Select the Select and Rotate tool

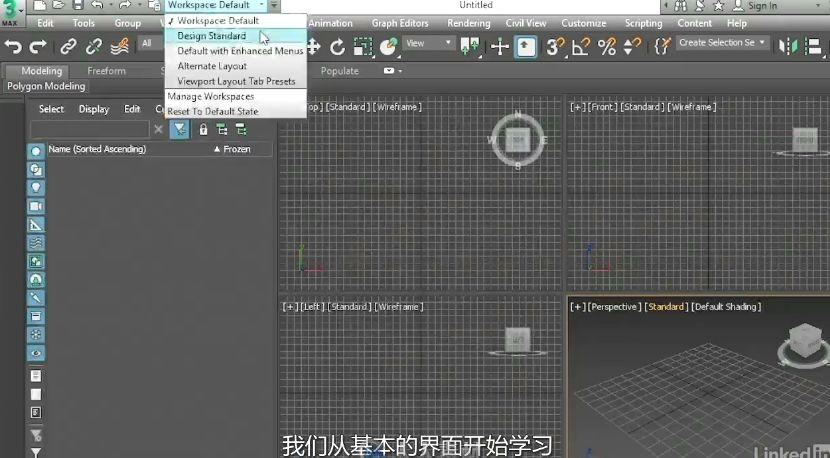(337, 47)
